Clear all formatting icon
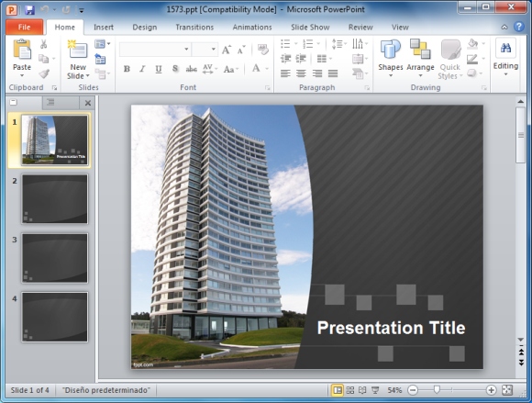532x403 pixels. tap(263, 50)
